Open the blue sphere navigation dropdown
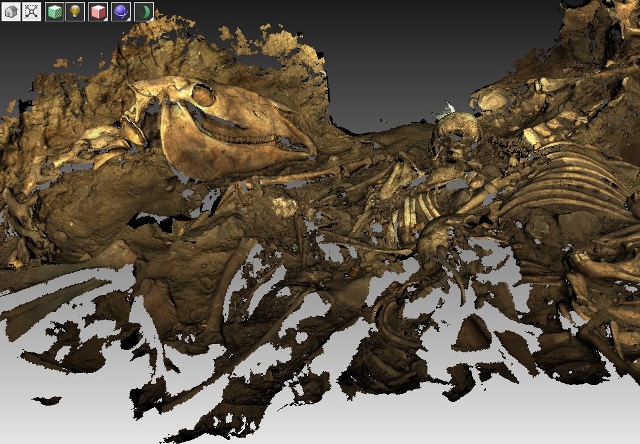 coord(121,12)
